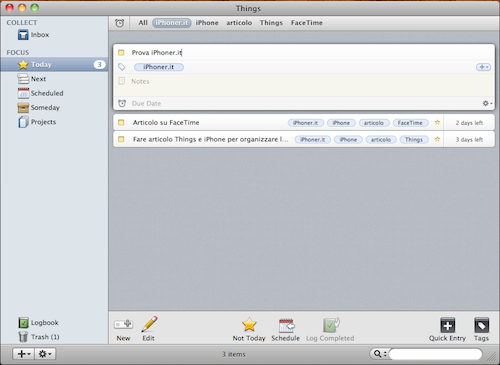Toggle the star on Fare articolo Things row
Viewport: 500px width, 365px height.
[437, 139]
